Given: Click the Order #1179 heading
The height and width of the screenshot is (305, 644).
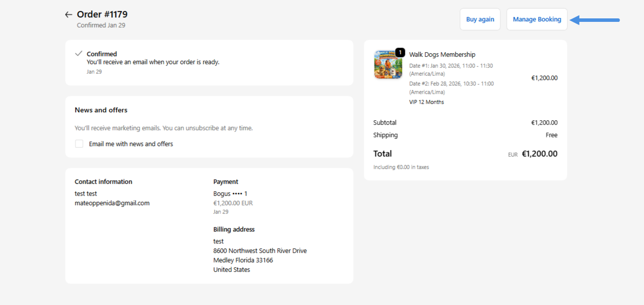Looking at the screenshot, I should (x=102, y=14).
